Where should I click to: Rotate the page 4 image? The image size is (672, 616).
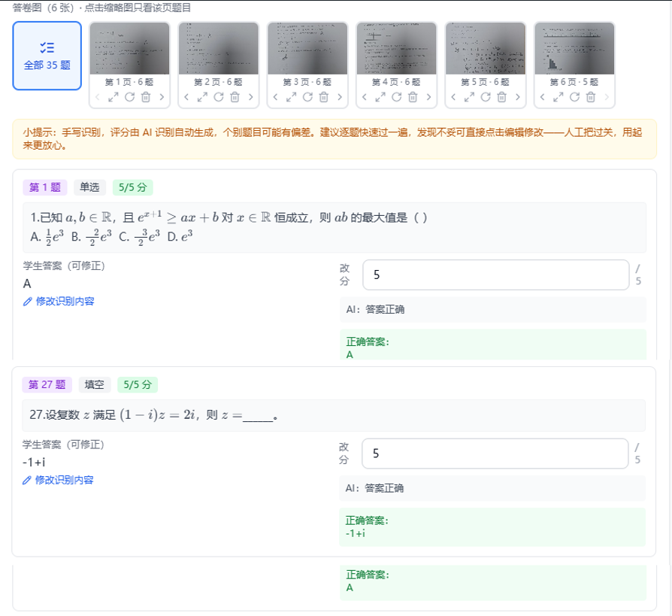point(396,97)
